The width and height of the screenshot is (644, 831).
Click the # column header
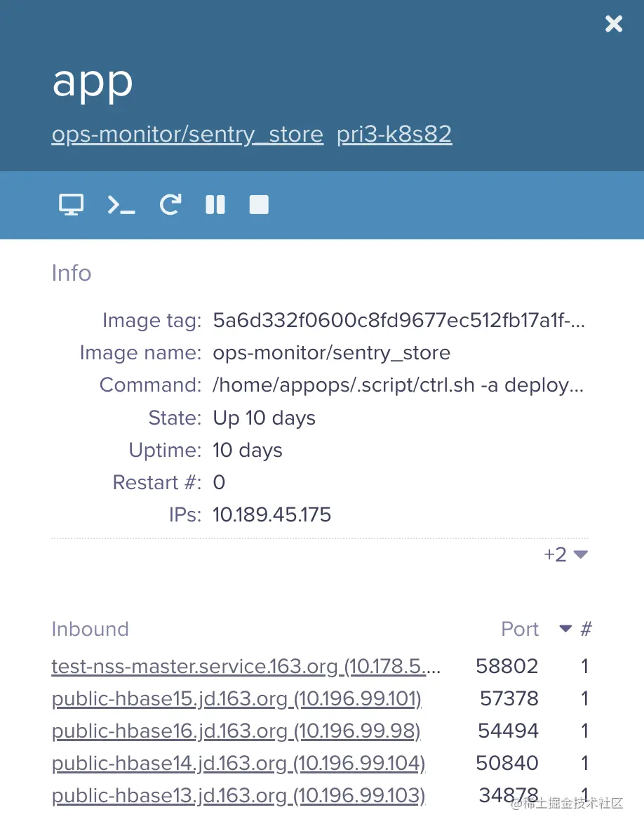click(x=586, y=629)
